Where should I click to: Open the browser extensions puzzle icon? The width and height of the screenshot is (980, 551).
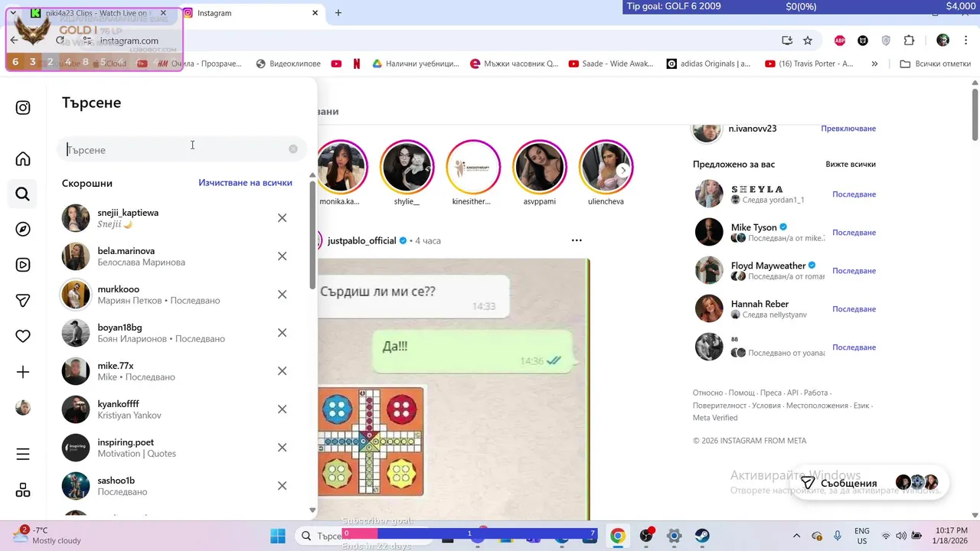(910, 41)
